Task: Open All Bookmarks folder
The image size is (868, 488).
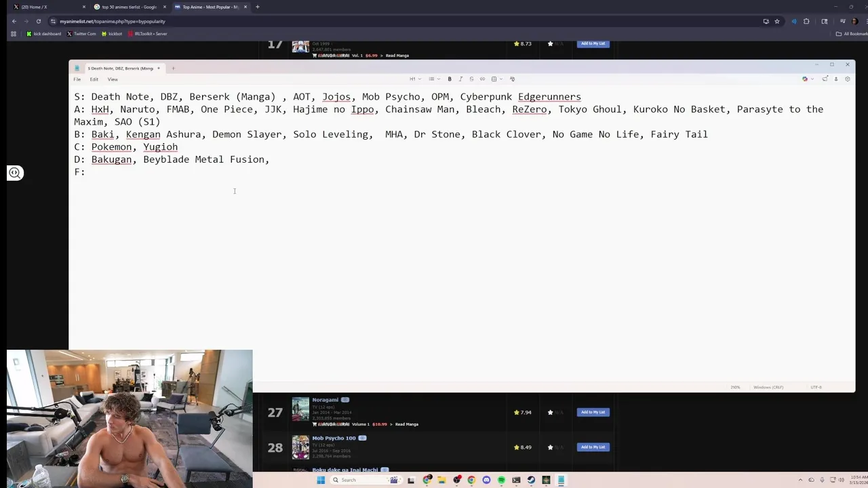Action: pyautogui.click(x=852, y=34)
